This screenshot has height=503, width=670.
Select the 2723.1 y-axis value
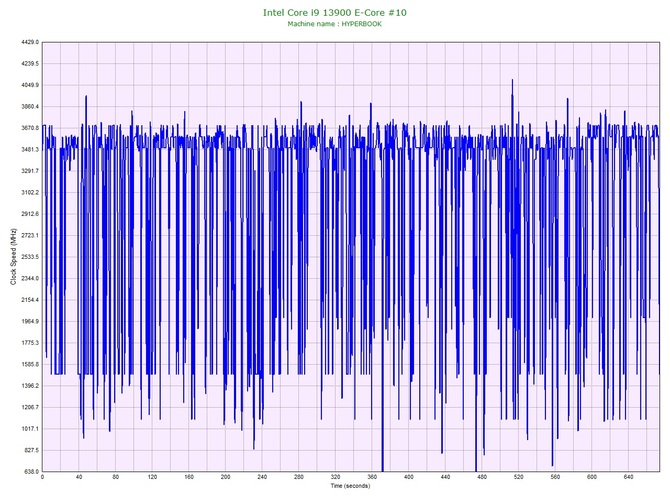click(x=30, y=235)
